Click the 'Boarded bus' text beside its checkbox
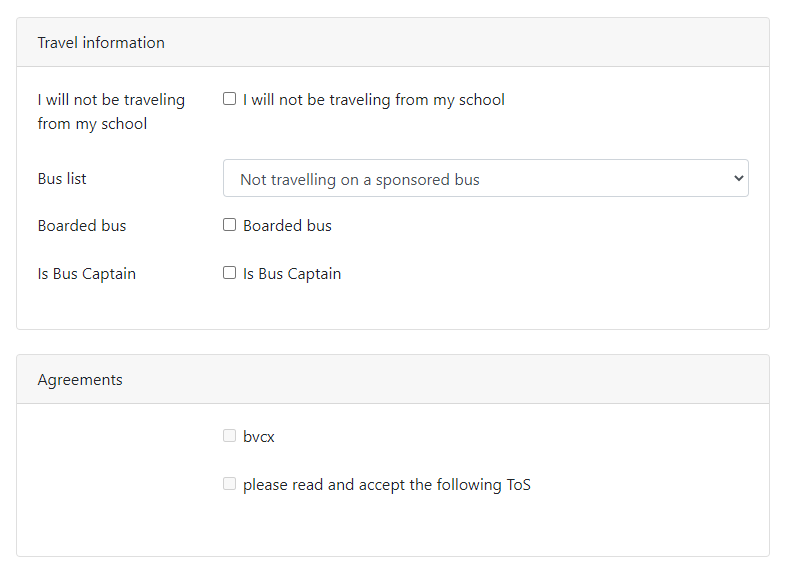This screenshot has width=795, height=571. click(287, 226)
